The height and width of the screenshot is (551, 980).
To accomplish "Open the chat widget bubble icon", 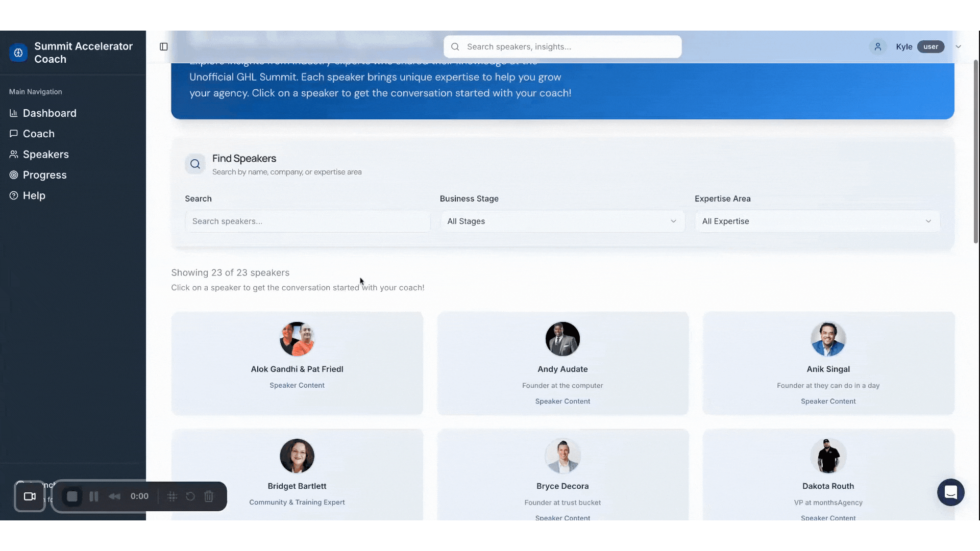I will (x=950, y=492).
